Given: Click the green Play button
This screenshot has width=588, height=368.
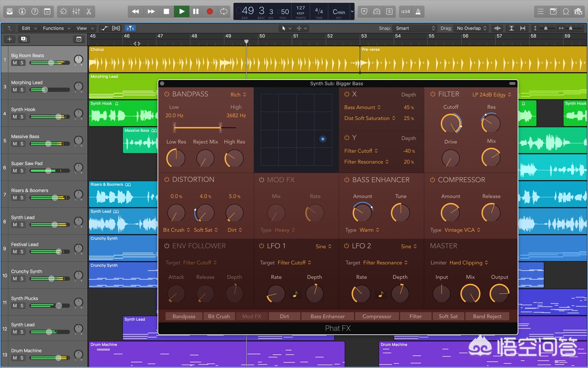Looking at the screenshot, I should [x=181, y=11].
